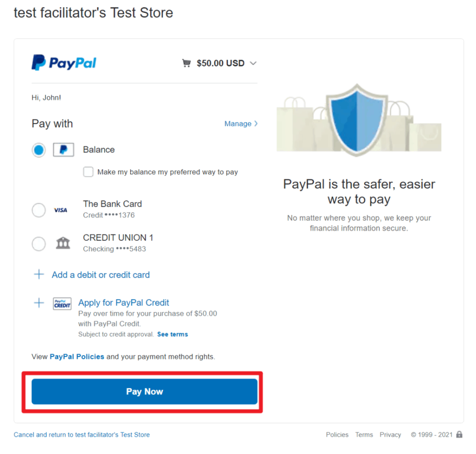Click the PayPal logo
The width and height of the screenshot is (476, 454).
click(64, 62)
